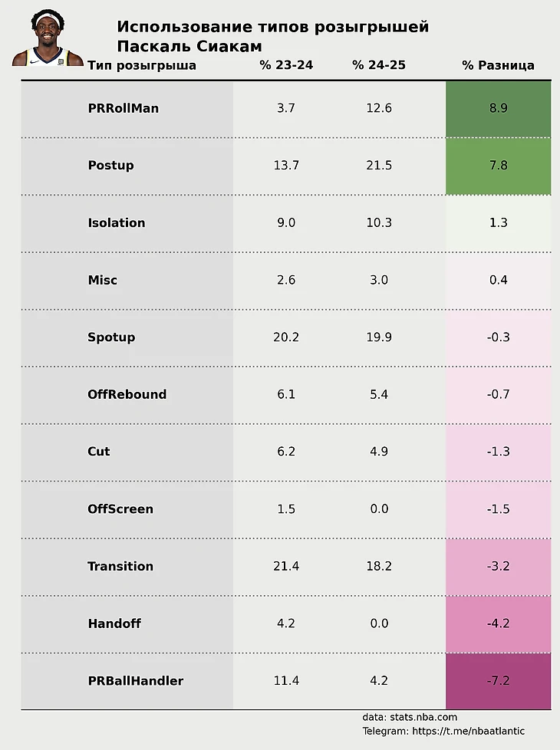Click the Telegram t.me/nbaatlantic link
Viewport: 560px width, 750px height.
pyautogui.click(x=443, y=732)
